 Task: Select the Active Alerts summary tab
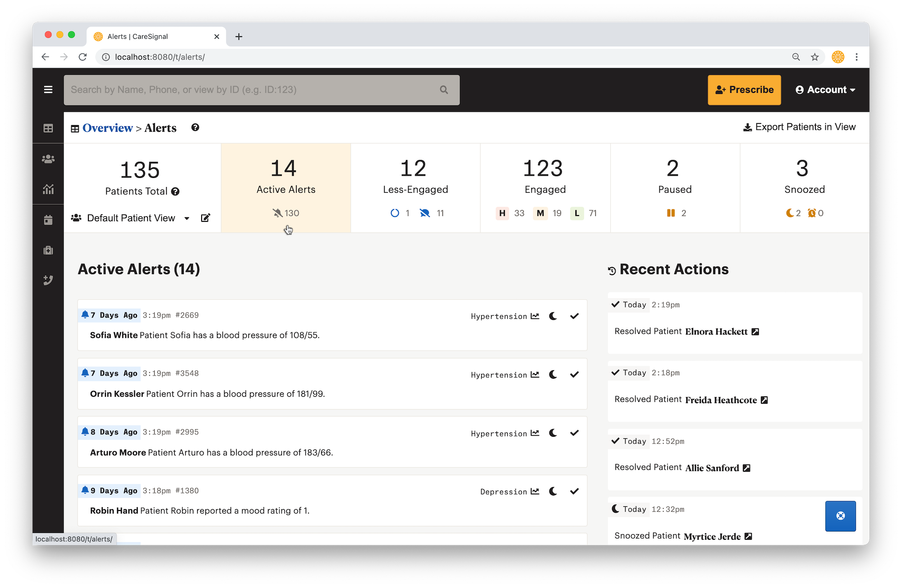tap(286, 188)
